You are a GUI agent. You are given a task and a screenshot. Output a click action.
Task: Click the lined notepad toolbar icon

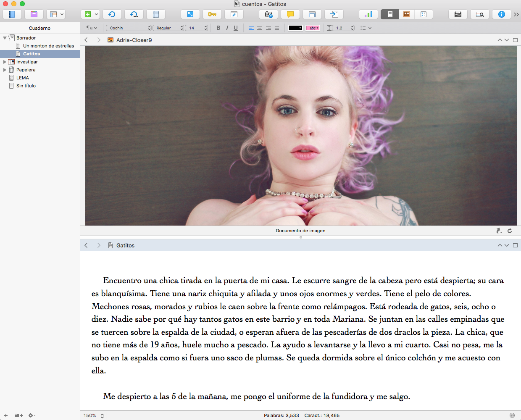(x=156, y=14)
